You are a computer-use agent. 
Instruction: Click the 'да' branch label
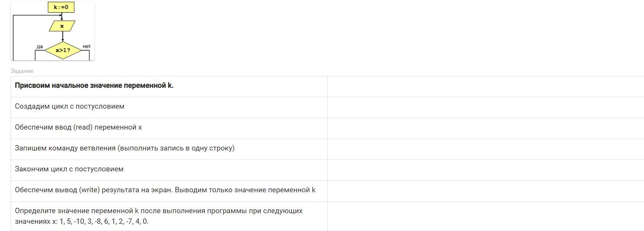click(40, 46)
